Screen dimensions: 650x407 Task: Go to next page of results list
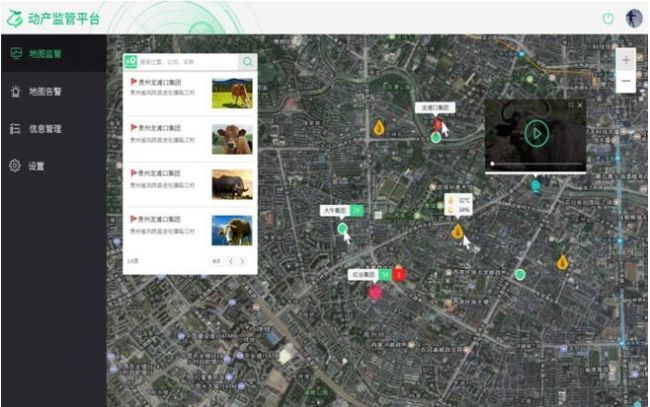[242, 261]
